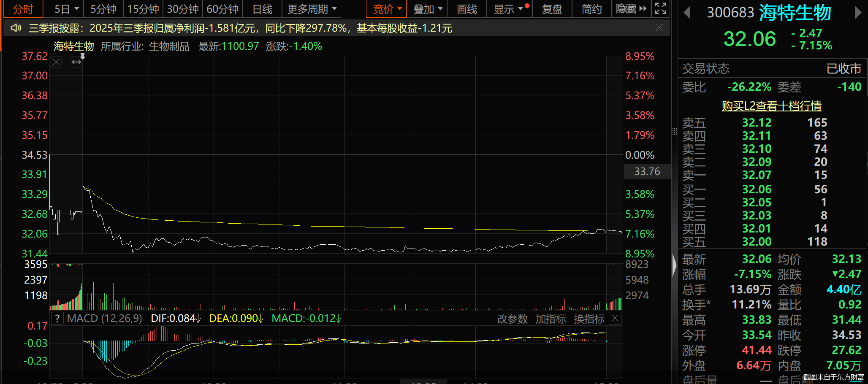Click the X icon at chart top-left
868x384 pixels.
[x=56, y=62]
